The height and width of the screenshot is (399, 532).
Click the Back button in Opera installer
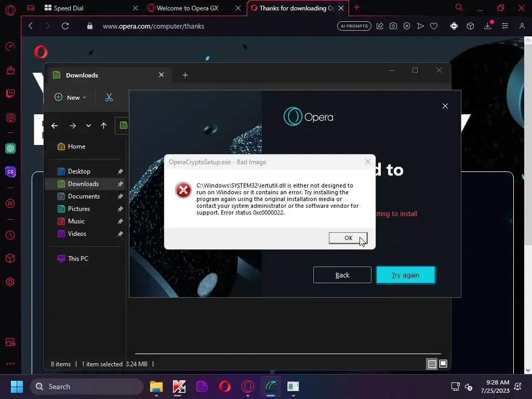click(x=342, y=275)
